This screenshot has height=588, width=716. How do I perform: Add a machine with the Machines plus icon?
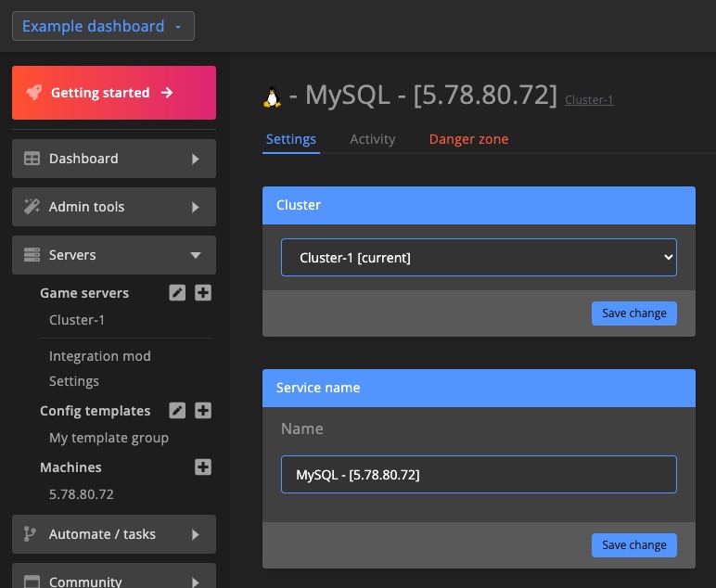203,467
